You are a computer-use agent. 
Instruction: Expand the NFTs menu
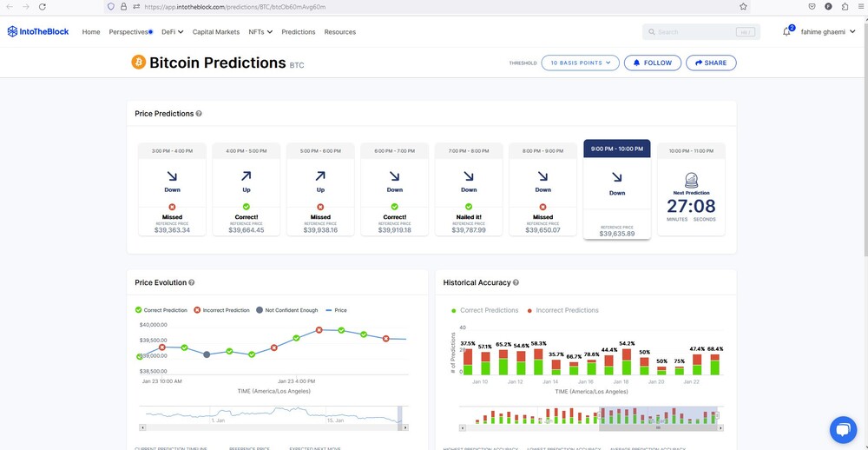click(x=260, y=32)
